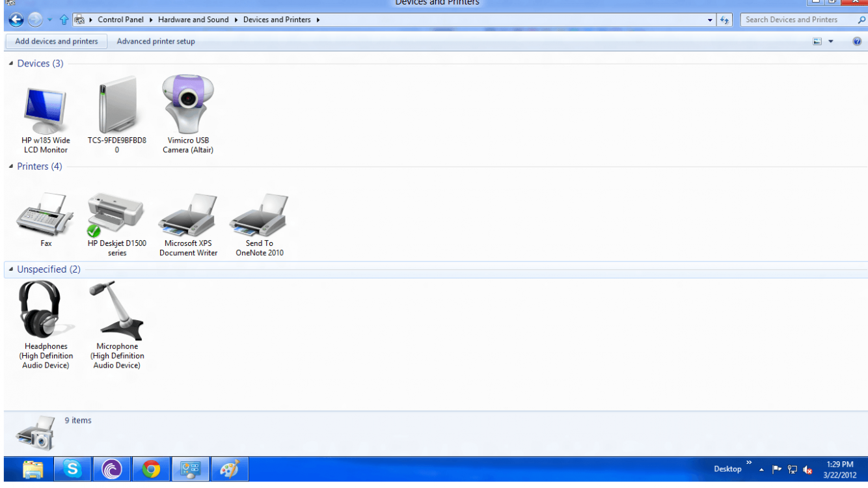Click the Forward navigation arrow
868x488 pixels.
(x=35, y=20)
